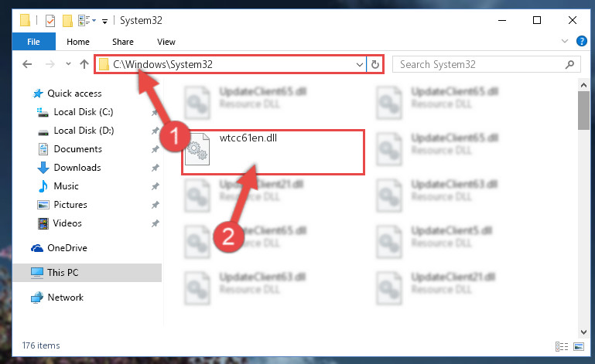Unpin Downloads using its pin icon

[x=155, y=168]
